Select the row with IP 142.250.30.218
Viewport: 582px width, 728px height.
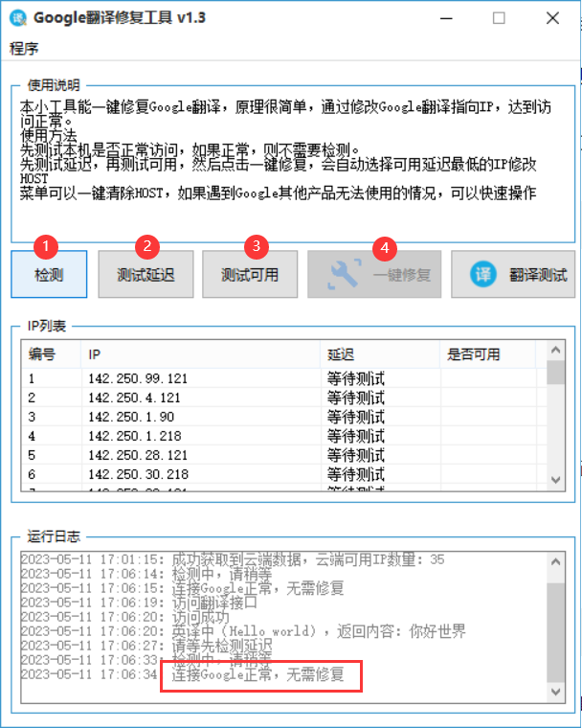tap(283, 474)
